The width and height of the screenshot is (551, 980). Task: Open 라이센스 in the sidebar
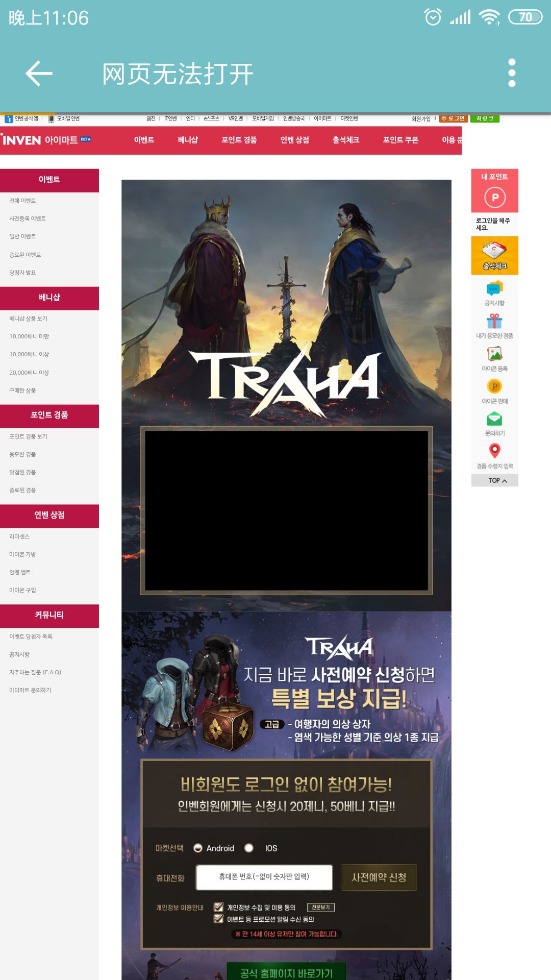coord(19,536)
